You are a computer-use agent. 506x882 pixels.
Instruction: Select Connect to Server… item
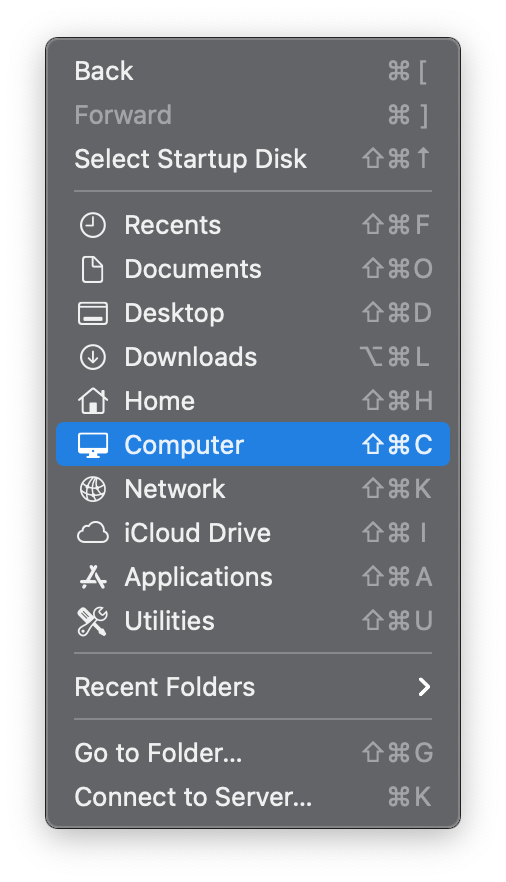(253, 796)
